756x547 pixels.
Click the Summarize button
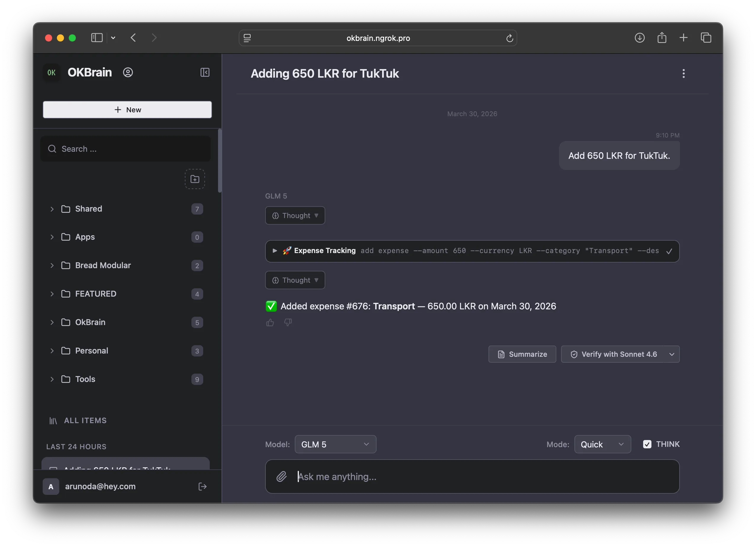point(522,354)
